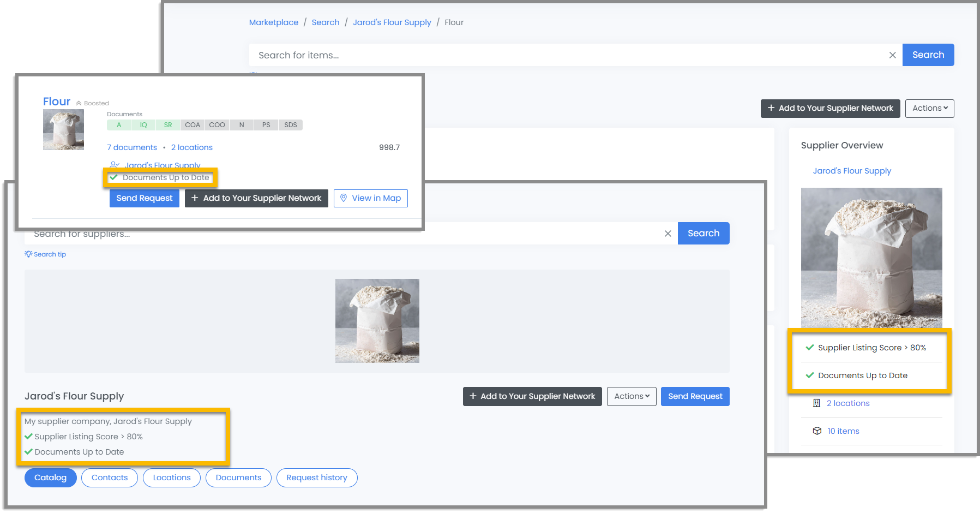Open Jarod's Flour Supply link in Supplier Overview
Viewport: 980px width, 513px height.
[x=852, y=171]
